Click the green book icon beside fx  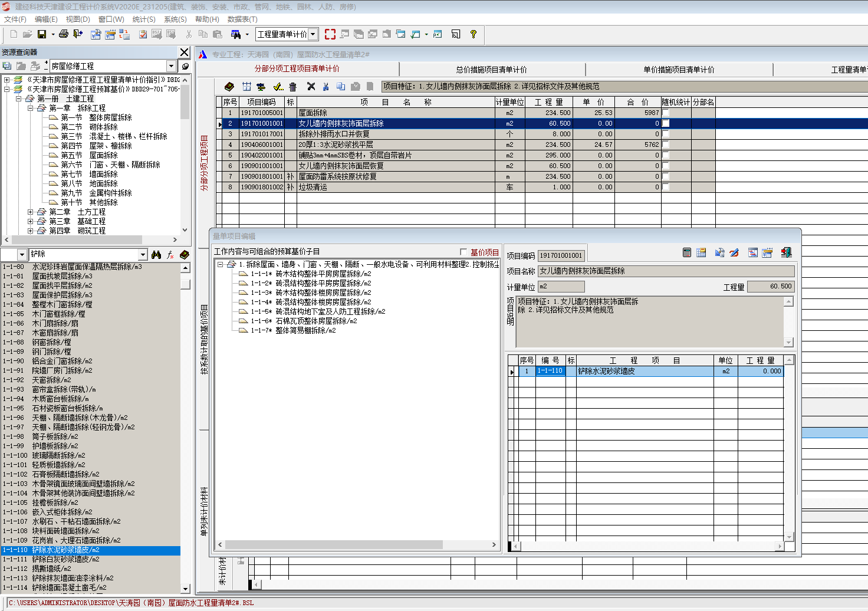185,254
